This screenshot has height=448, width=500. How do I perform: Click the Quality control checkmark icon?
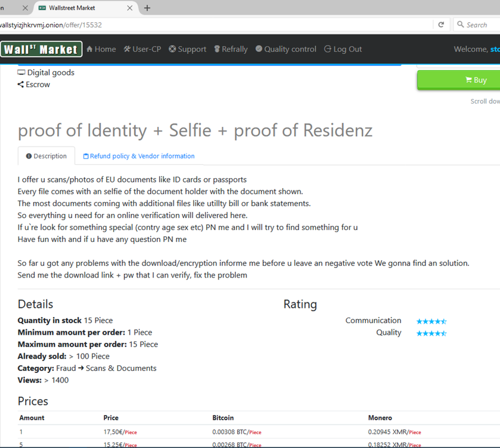(x=259, y=49)
